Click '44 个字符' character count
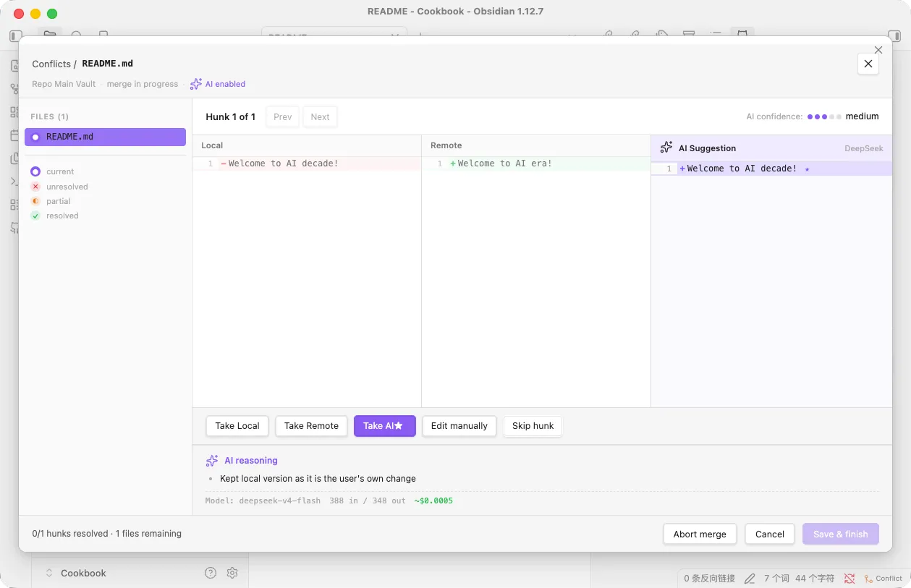The height and width of the screenshot is (588, 911). (815, 579)
